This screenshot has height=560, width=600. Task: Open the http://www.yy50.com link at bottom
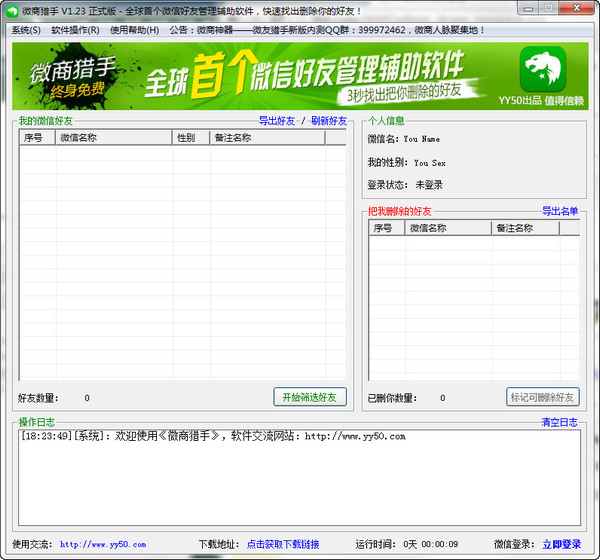pos(103,544)
